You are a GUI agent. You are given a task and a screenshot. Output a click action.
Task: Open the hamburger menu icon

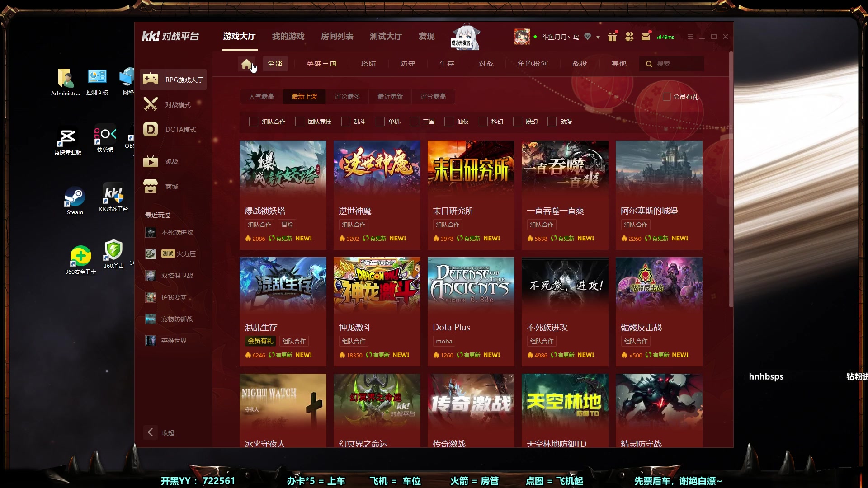(x=690, y=37)
